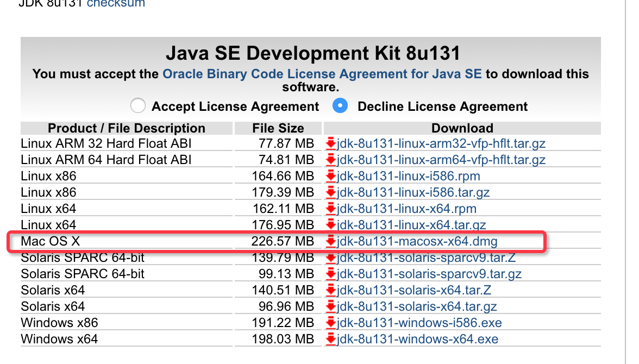Click the 164.66 MB file size cell

tap(278, 176)
